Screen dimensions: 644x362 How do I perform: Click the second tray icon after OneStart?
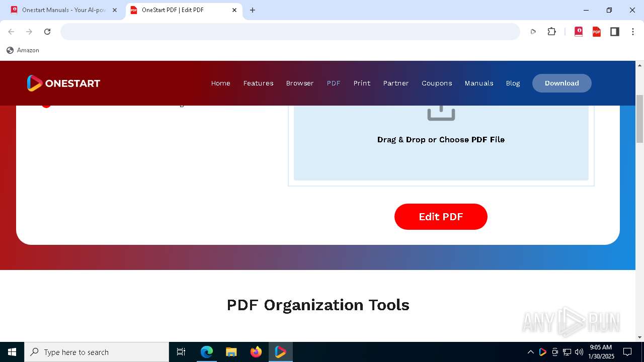pos(567,352)
